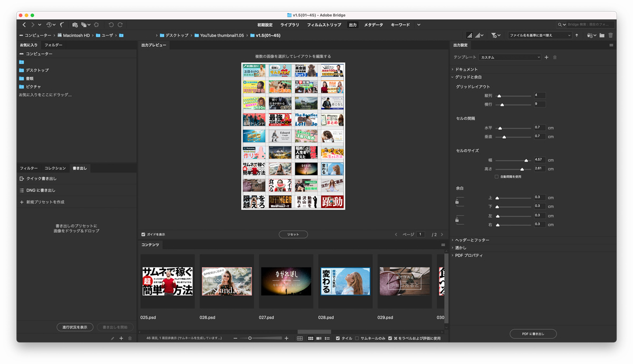Viewport: 633px width, 364px height.
Task: Add new template with plus icon
Action: [546, 57]
